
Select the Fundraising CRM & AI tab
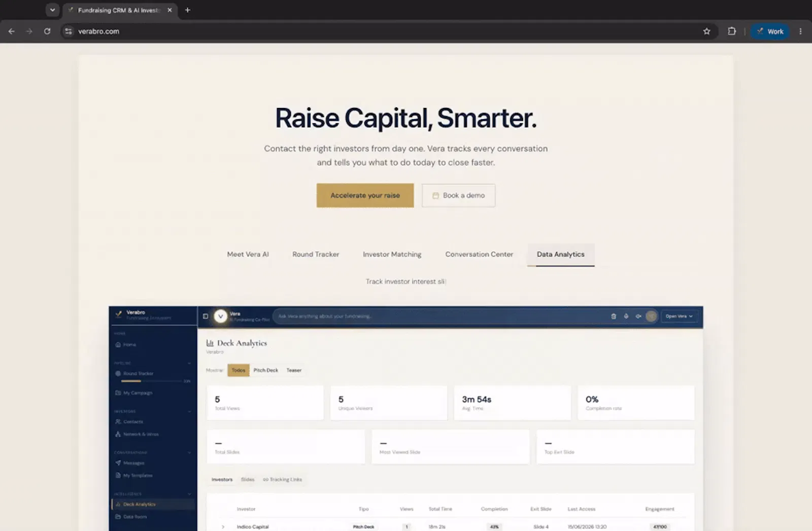pos(120,10)
